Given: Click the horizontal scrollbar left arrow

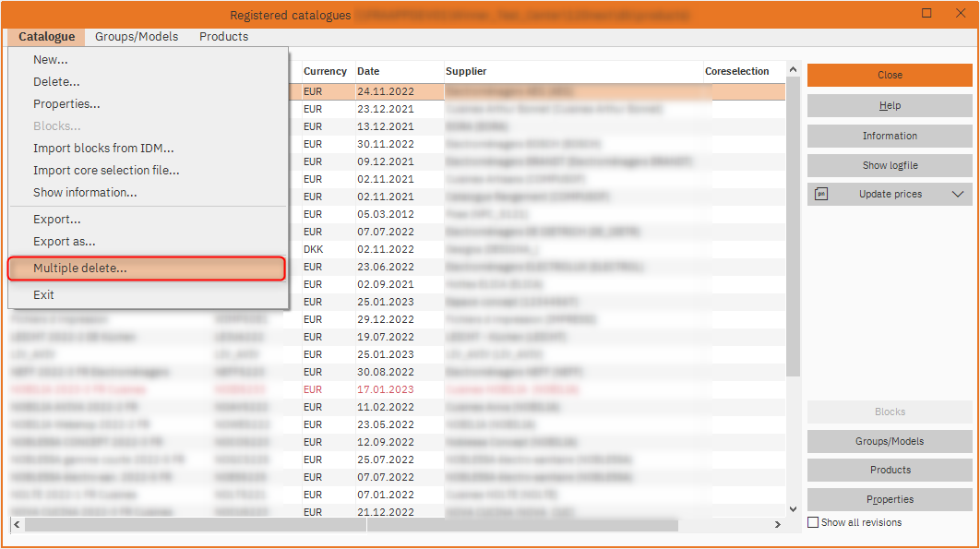Looking at the screenshot, I should click(17, 525).
